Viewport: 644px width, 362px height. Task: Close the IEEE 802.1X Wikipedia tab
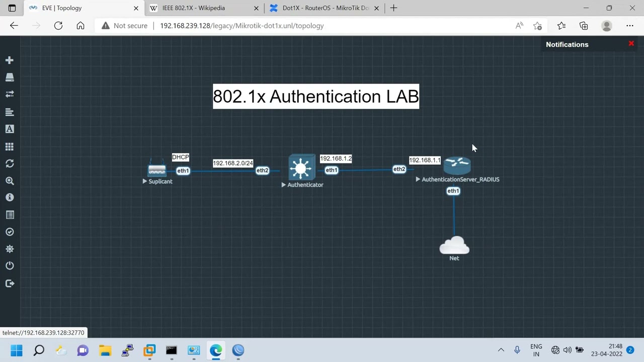(x=256, y=8)
